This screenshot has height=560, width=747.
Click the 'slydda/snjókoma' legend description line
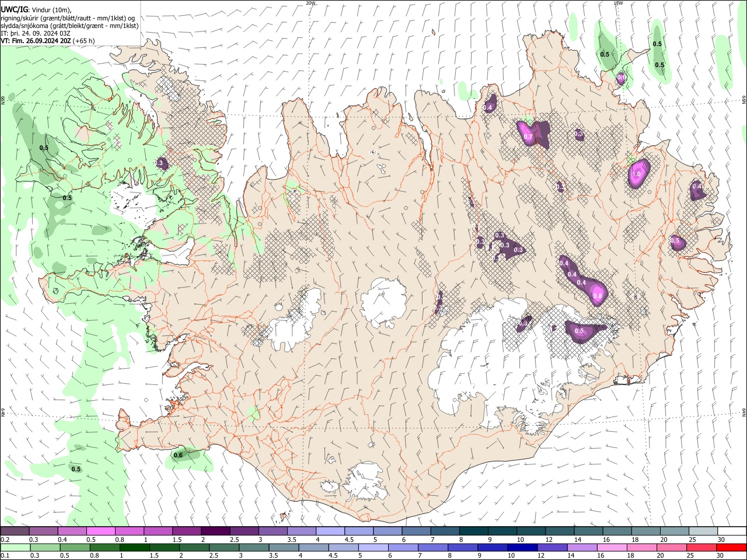[x=69, y=26]
